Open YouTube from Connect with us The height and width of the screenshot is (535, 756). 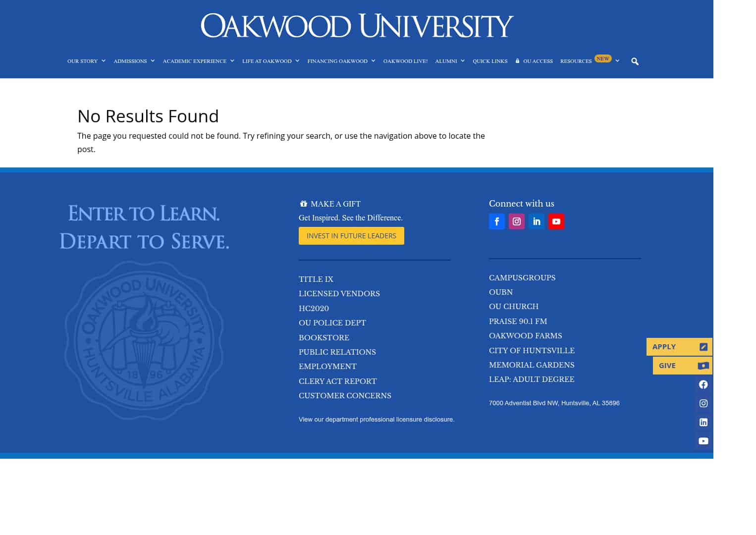click(x=556, y=221)
